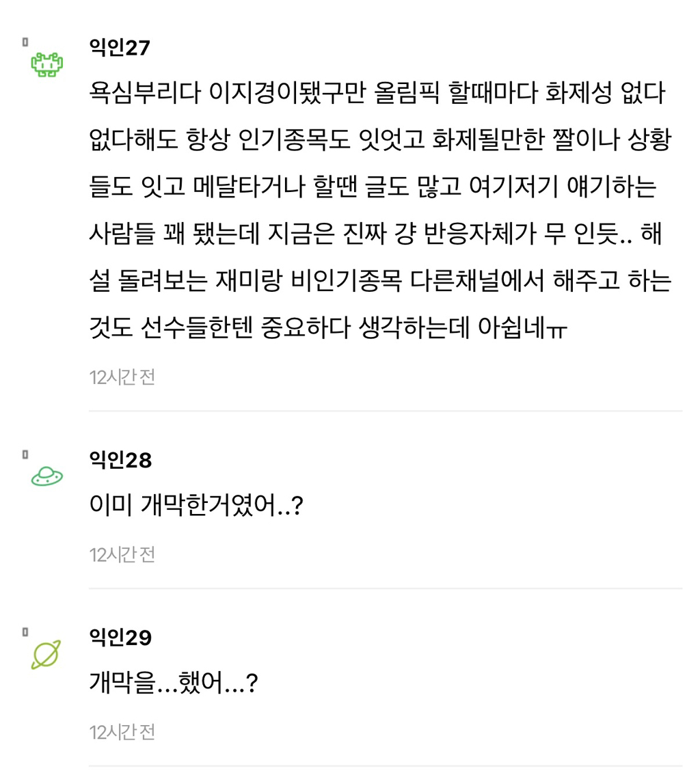The width and height of the screenshot is (700, 775).
Task: Click the 12시간 전 timestamp under 익인27's comment
Action: coord(122,377)
